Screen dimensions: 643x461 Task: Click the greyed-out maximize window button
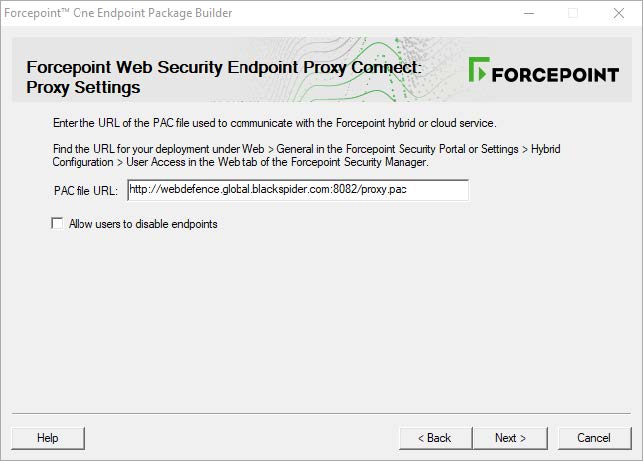573,13
